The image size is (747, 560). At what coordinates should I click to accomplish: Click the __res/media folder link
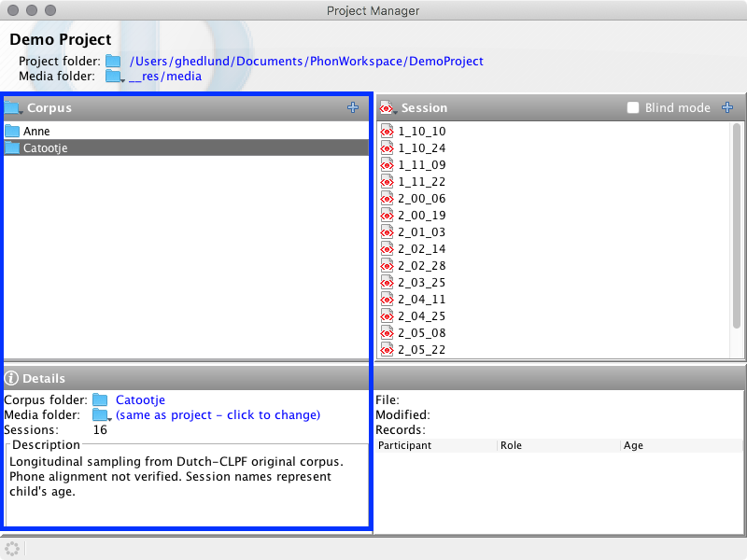(165, 77)
